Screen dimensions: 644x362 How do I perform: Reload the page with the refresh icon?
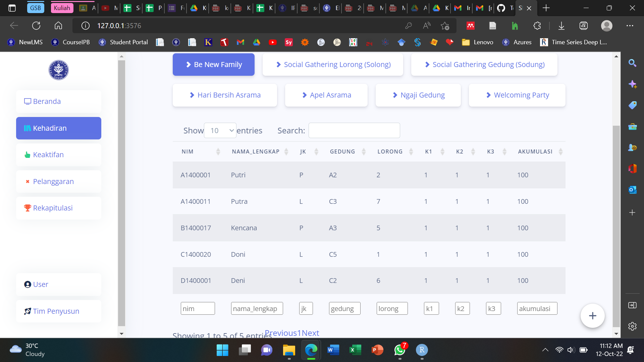click(36, 25)
